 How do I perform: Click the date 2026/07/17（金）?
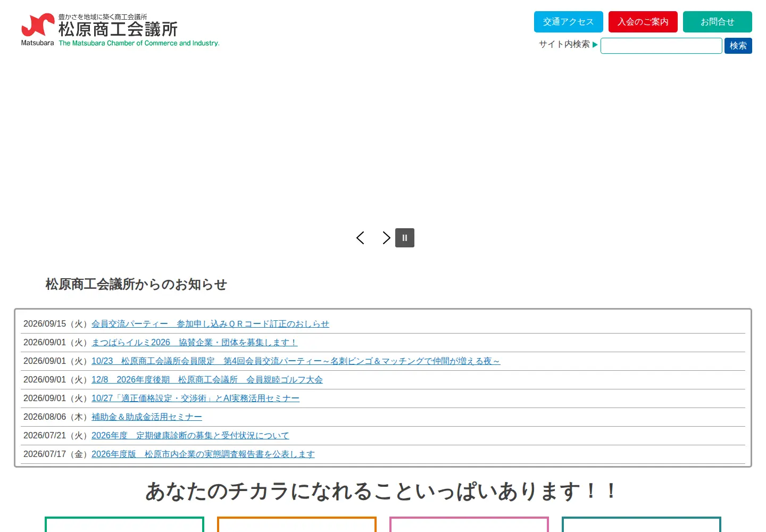click(56, 454)
